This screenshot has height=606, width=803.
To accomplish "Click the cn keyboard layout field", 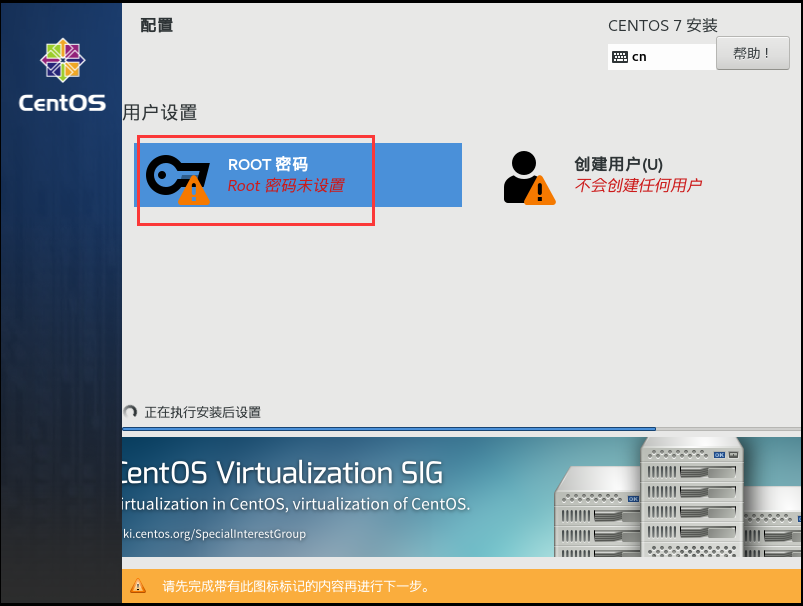I will click(662, 57).
